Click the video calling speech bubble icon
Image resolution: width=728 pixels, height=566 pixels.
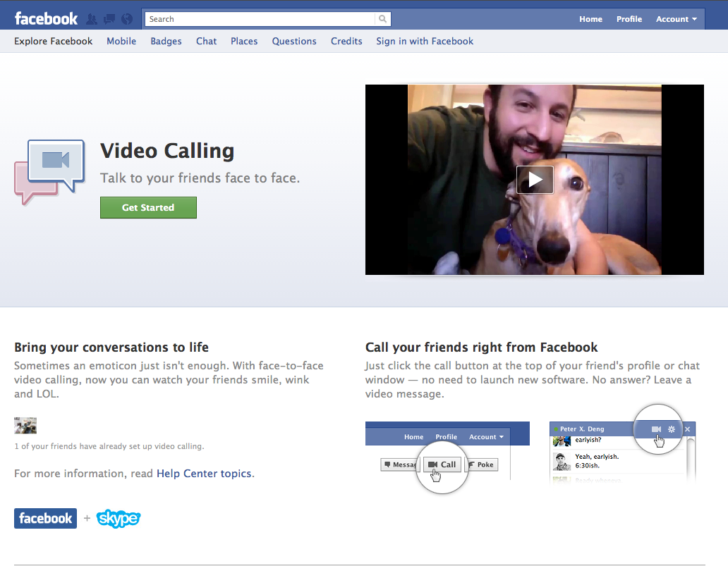point(49,172)
